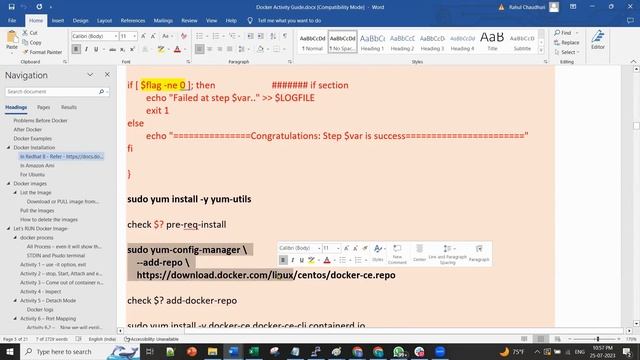Screen dimensions: 640x360
Task: Open the References ribbon tab
Action: (x=133, y=20)
